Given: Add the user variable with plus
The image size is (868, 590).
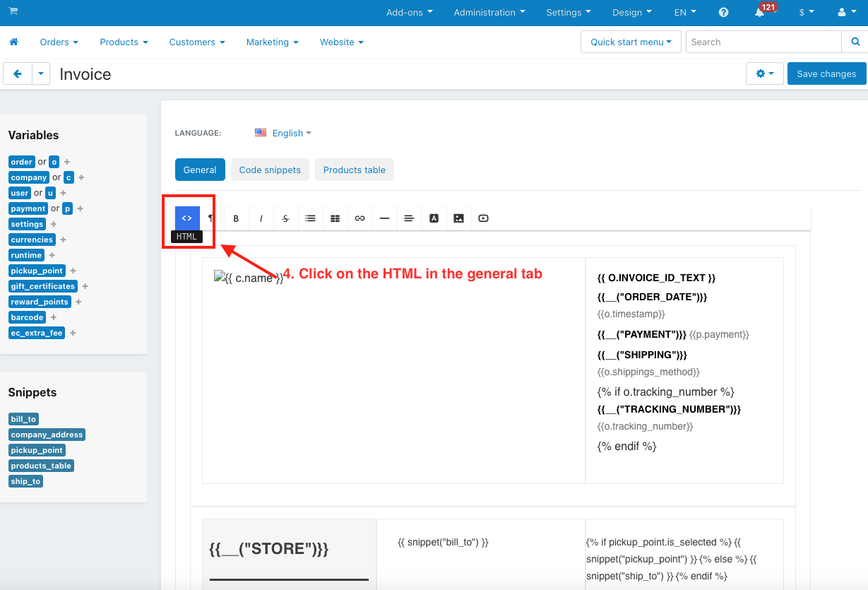Looking at the screenshot, I should pos(63,193).
